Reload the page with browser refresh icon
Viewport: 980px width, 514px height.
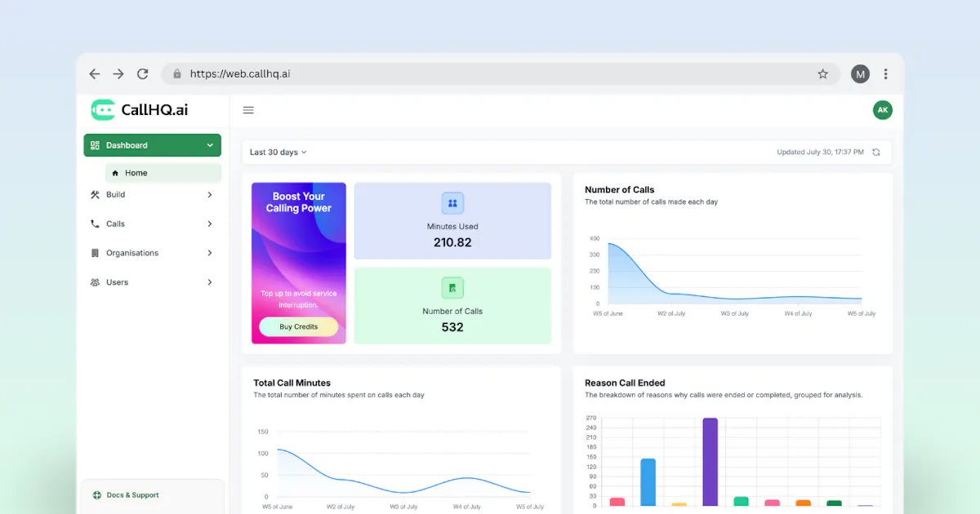(143, 73)
